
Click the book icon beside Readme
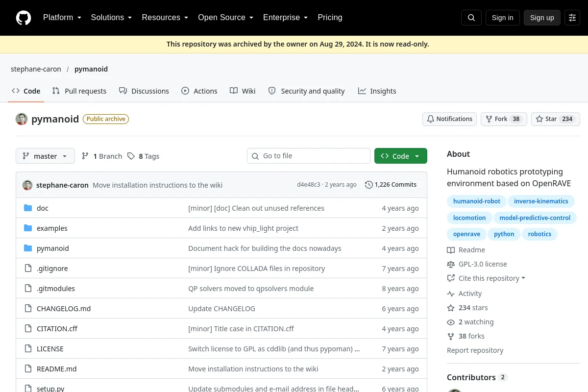click(451, 250)
